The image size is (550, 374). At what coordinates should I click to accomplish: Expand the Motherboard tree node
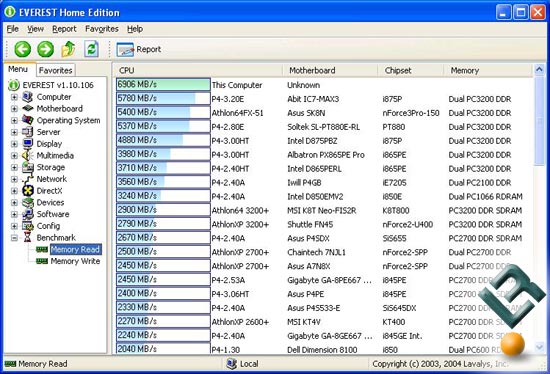[x=14, y=108]
